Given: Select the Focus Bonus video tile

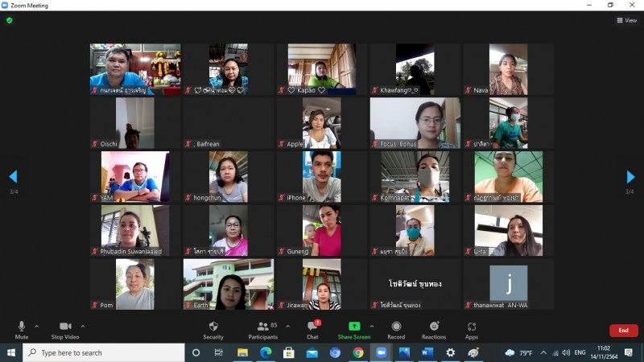Looking at the screenshot, I should tap(415, 123).
